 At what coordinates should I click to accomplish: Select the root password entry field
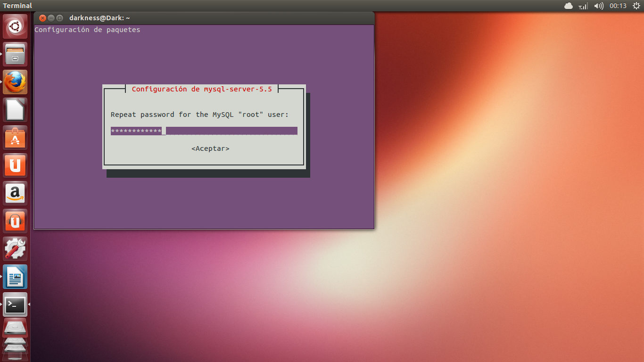click(203, 131)
